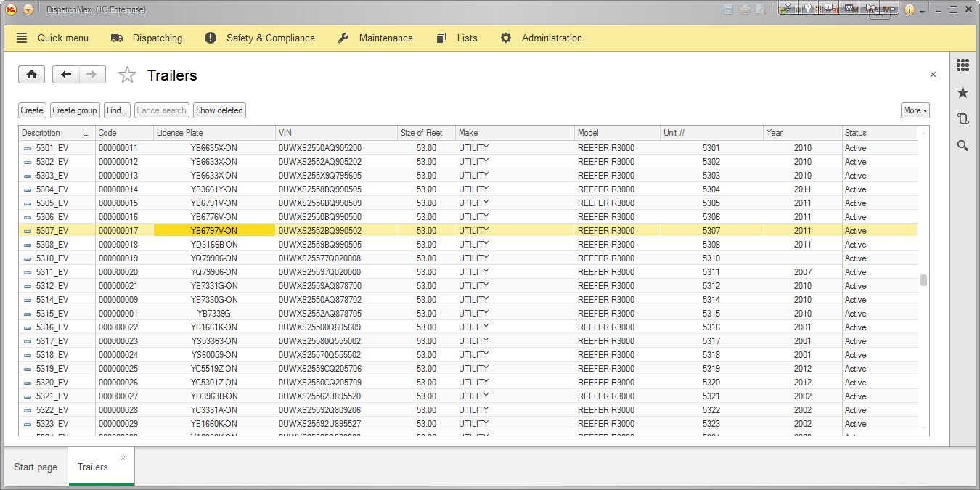Toggle Show deleted trailers

219,110
